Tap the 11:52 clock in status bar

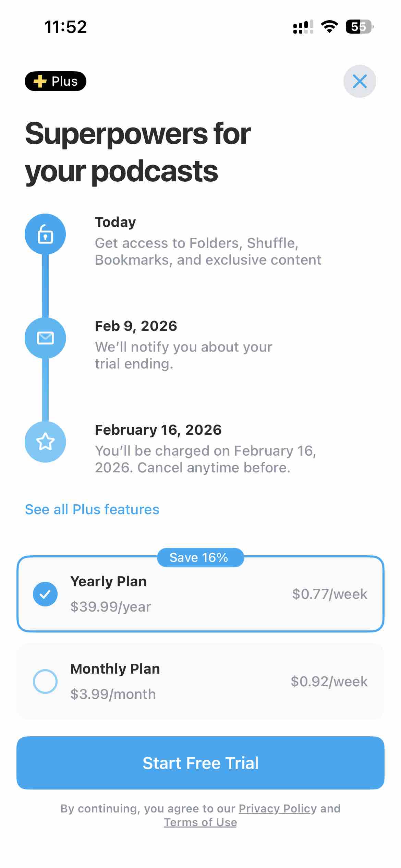[x=65, y=27]
